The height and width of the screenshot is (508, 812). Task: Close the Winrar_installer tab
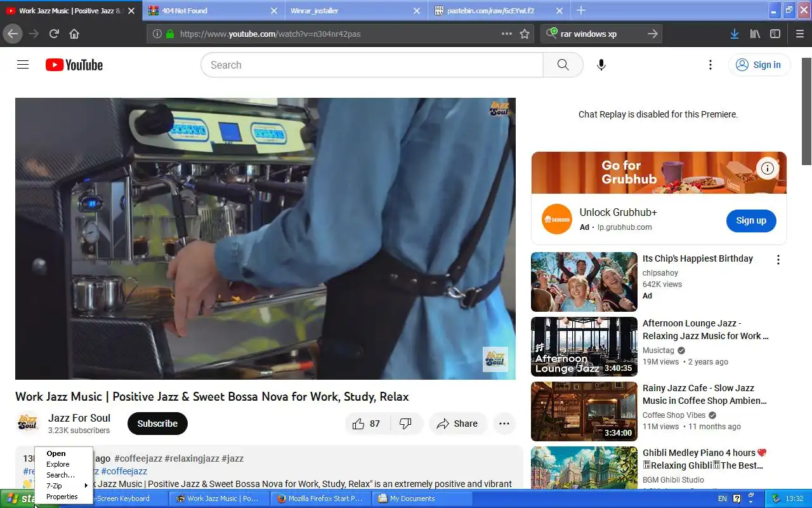coord(417,11)
